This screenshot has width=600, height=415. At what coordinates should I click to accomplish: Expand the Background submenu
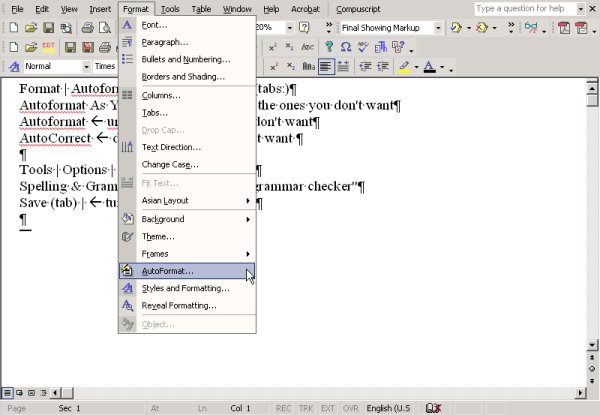[x=186, y=219]
